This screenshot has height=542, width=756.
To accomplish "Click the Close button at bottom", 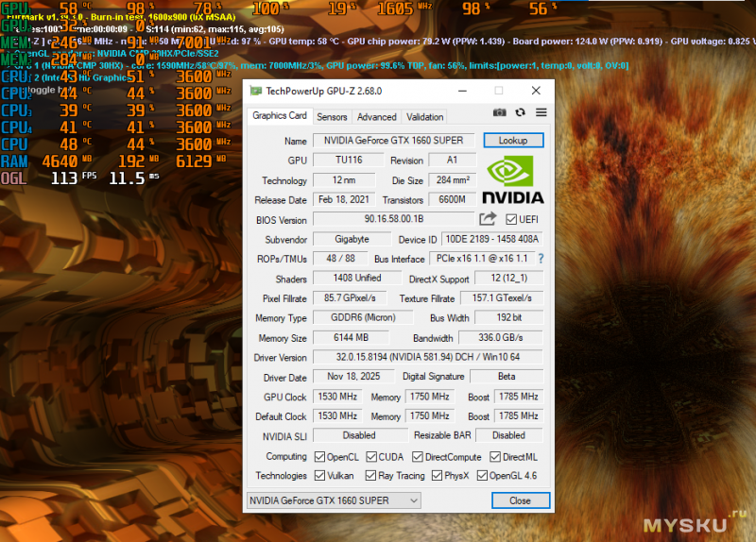I will (x=520, y=500).
